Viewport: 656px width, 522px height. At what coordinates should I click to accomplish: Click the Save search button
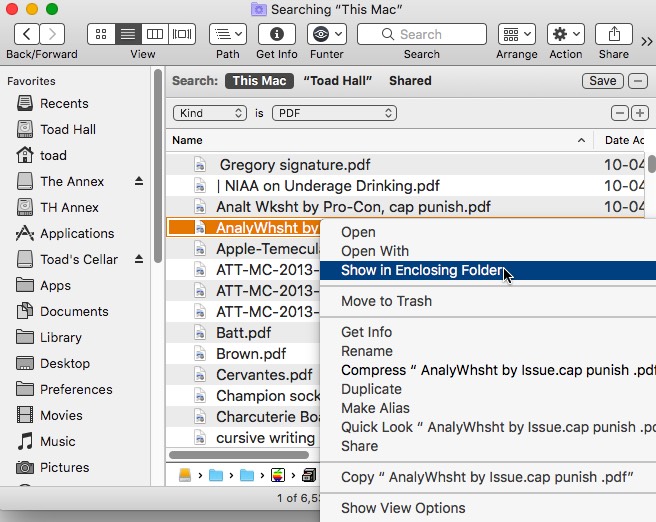[603, 81]
